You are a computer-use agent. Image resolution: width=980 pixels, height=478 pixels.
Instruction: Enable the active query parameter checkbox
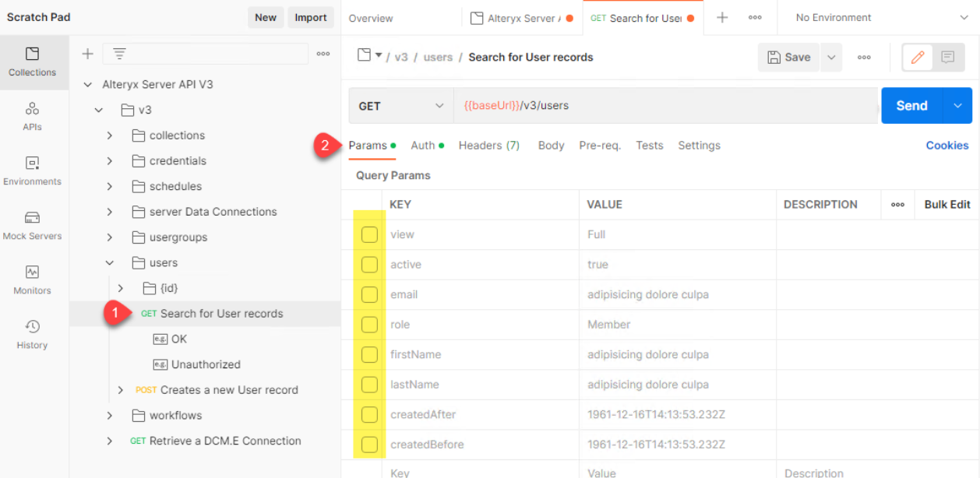coord(368,264)
